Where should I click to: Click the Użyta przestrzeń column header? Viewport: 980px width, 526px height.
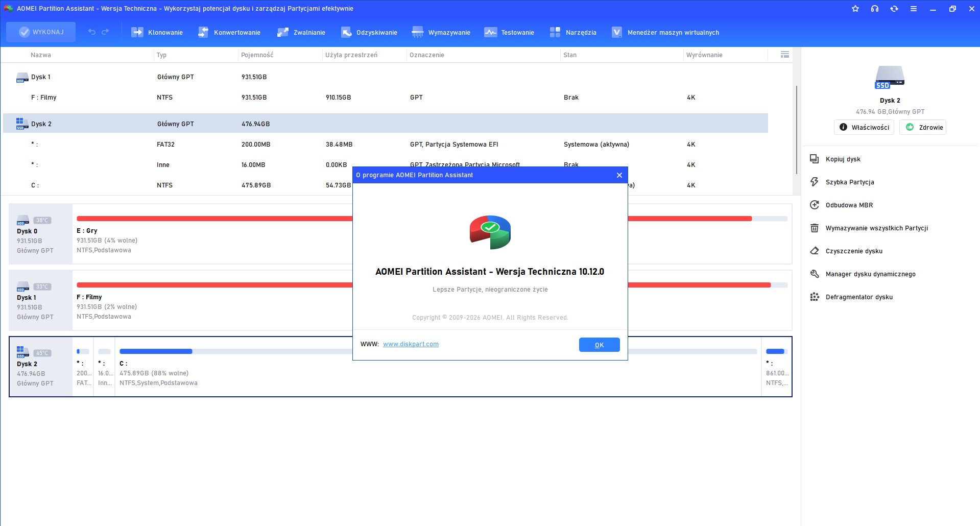point(351,55)
